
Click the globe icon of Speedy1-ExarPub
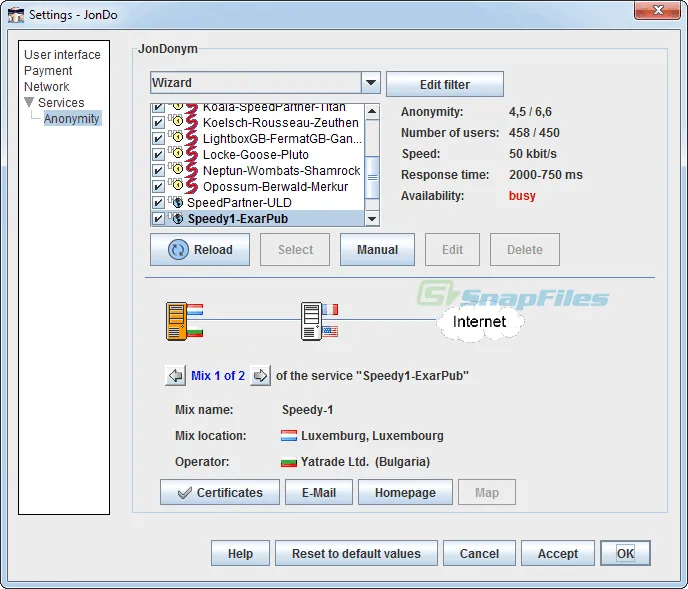coord(177,218)
